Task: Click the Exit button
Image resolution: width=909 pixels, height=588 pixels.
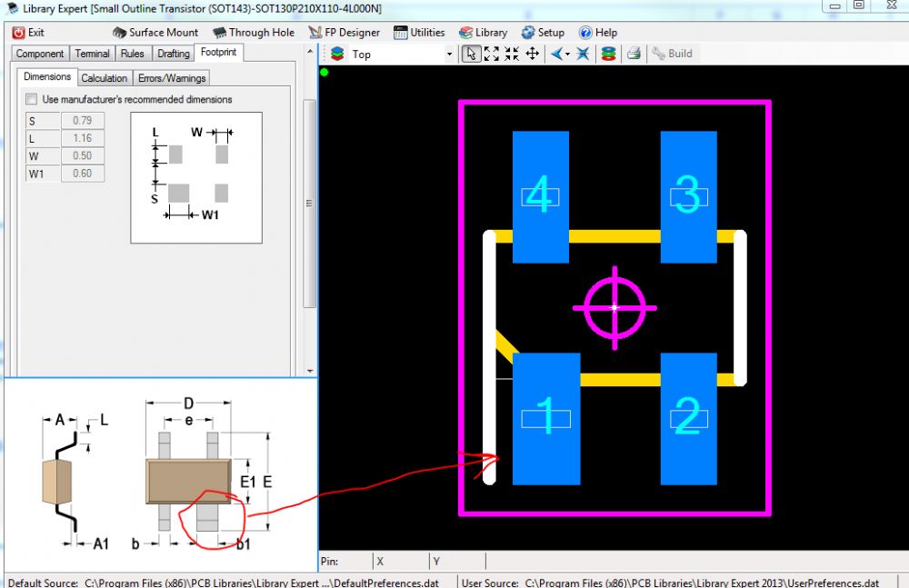Action: pos(28,32)
